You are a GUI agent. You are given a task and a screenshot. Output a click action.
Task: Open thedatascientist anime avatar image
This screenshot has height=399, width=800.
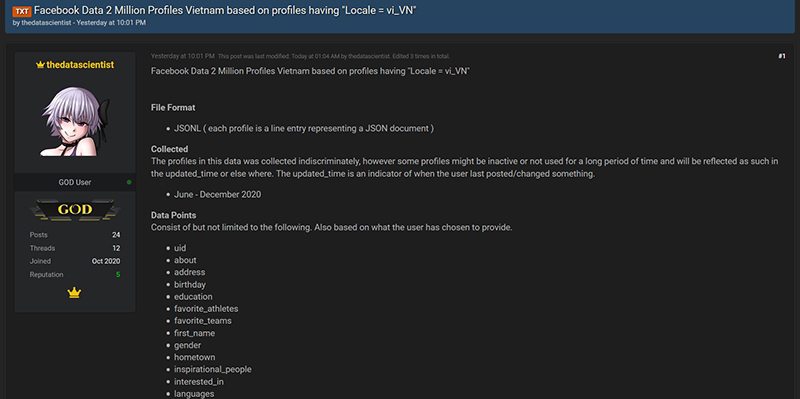pos(75,121)
